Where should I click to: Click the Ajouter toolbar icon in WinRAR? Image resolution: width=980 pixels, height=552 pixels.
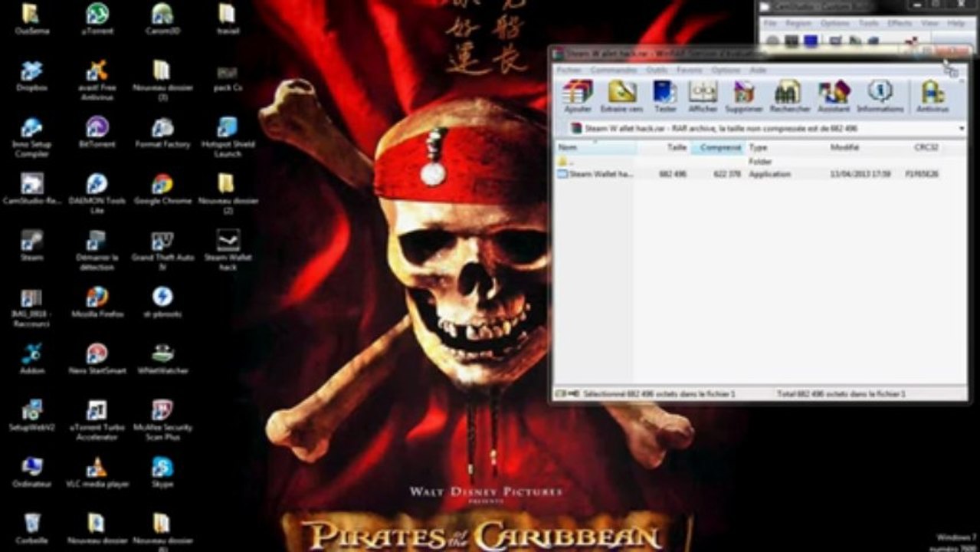tap(578, 97)
